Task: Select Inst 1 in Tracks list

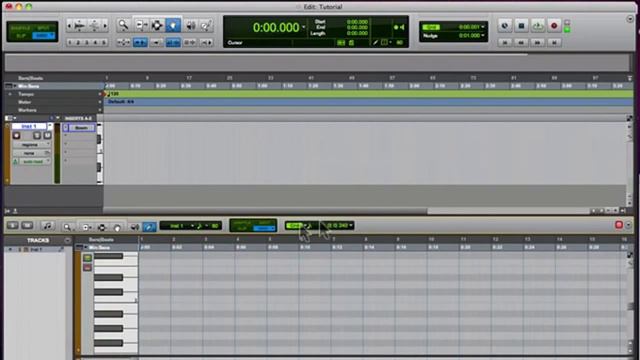Action: click(36, 249)
